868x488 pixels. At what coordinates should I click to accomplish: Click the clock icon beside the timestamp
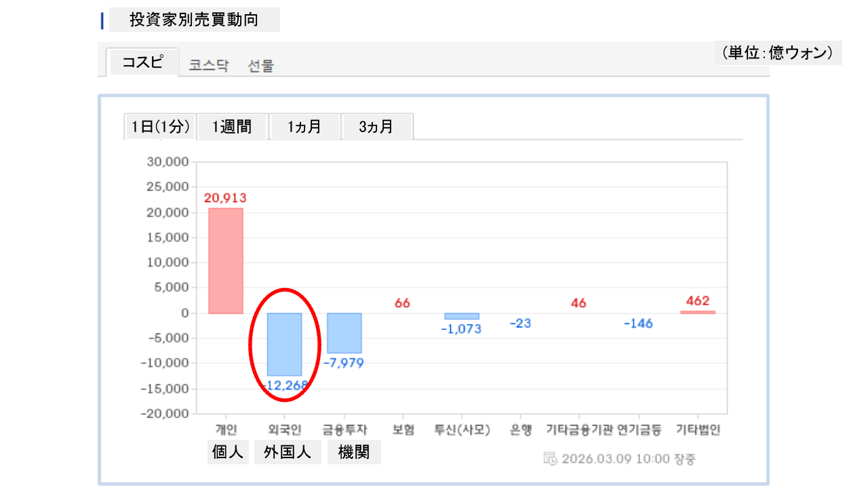coord(551,459)
